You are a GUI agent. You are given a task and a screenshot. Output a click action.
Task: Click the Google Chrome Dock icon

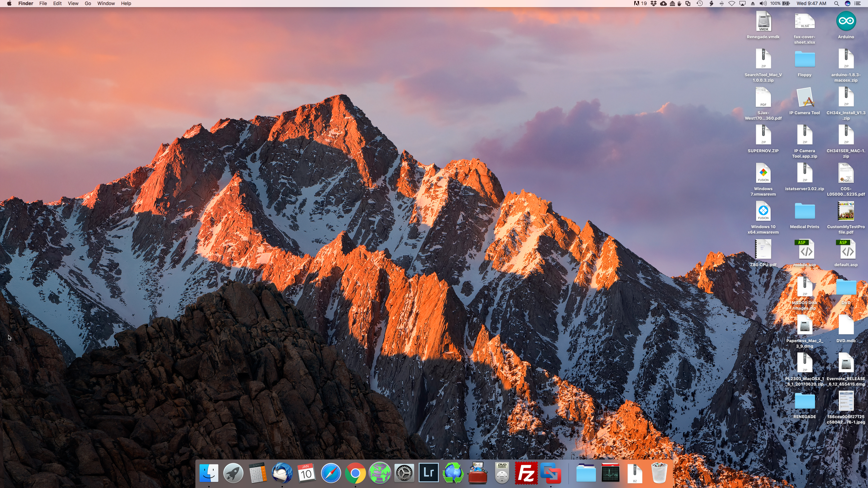click(355, 472)
